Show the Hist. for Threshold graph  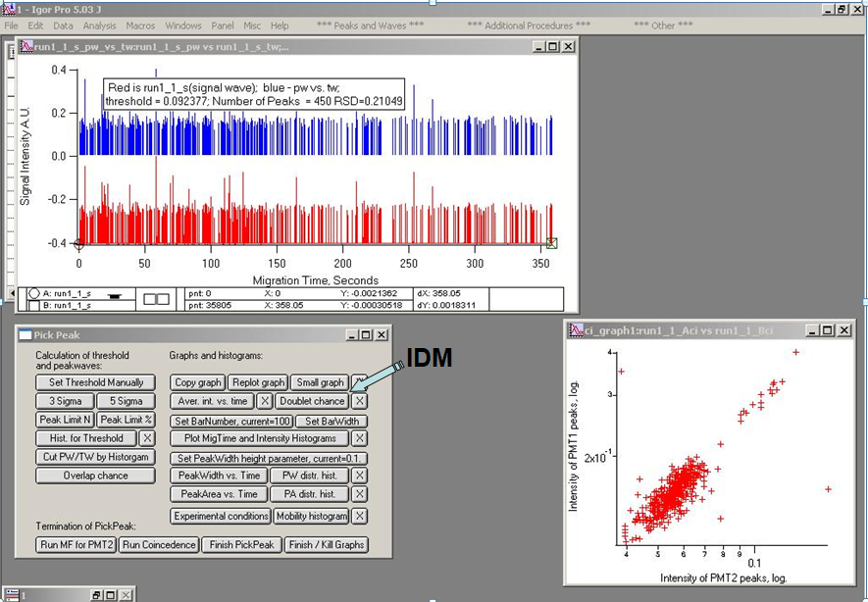click(x=86, y=438)
